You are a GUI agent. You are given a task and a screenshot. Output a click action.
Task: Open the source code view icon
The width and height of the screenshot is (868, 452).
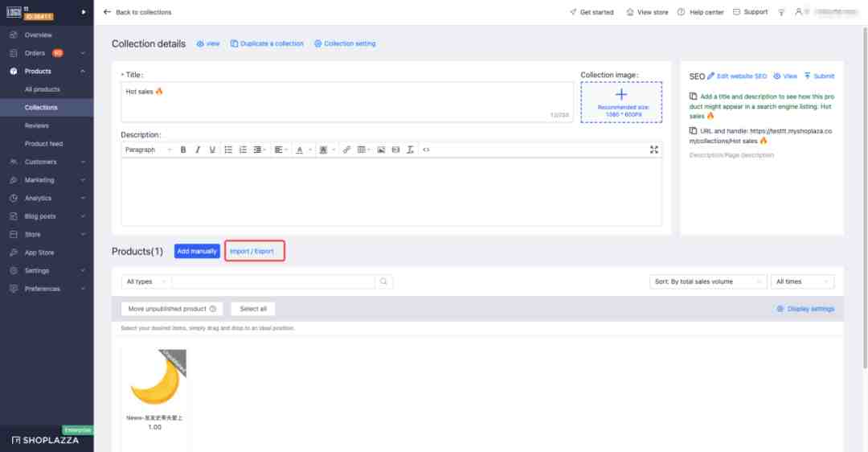click(426, 150)
